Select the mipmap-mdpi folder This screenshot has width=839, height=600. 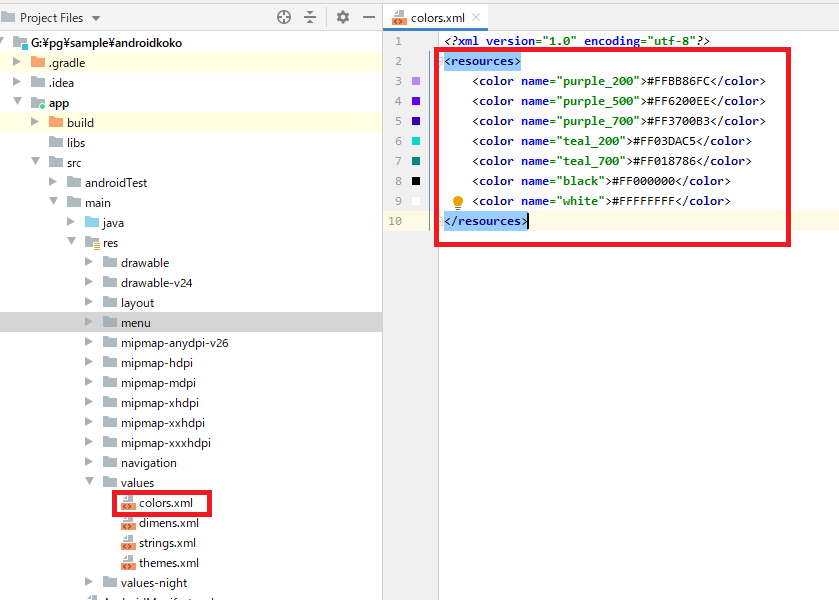coord(158,383)
